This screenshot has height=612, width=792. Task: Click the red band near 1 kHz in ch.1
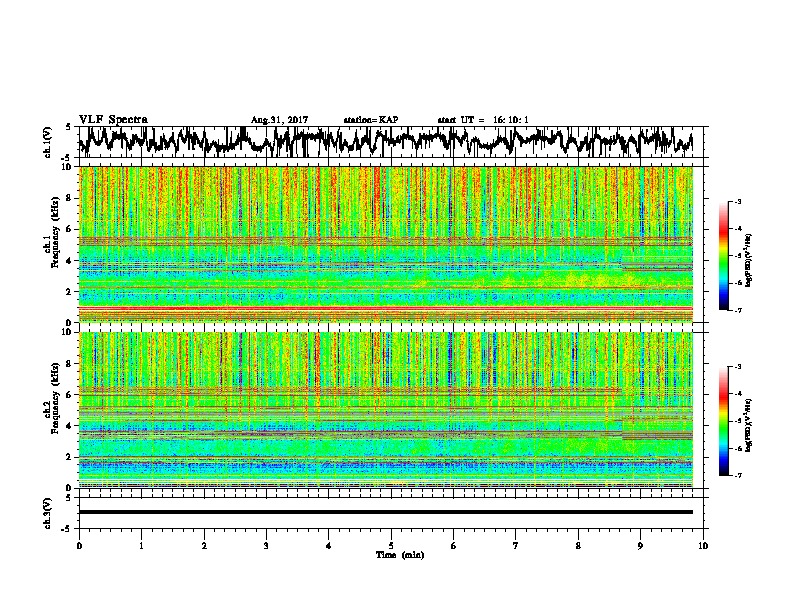[x=386, y=309]
